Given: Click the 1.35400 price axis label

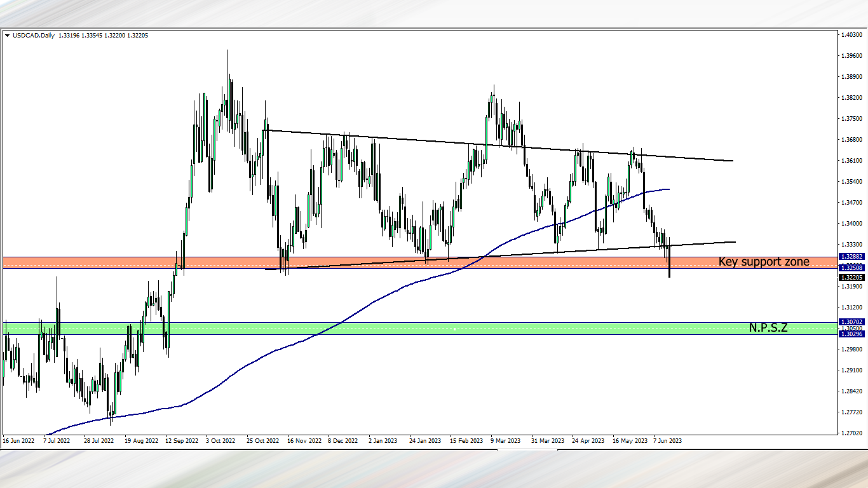Looking at the screenshot, I should [851, 181].
